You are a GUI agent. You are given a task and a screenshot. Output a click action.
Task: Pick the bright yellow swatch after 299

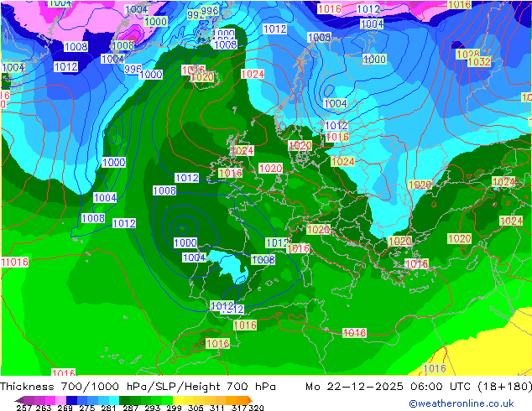point(178,400)
